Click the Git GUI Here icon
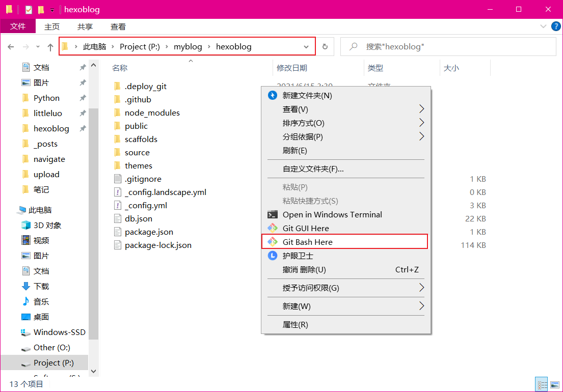This screenshot has height=392, width=563. click(x=273, y=228)
